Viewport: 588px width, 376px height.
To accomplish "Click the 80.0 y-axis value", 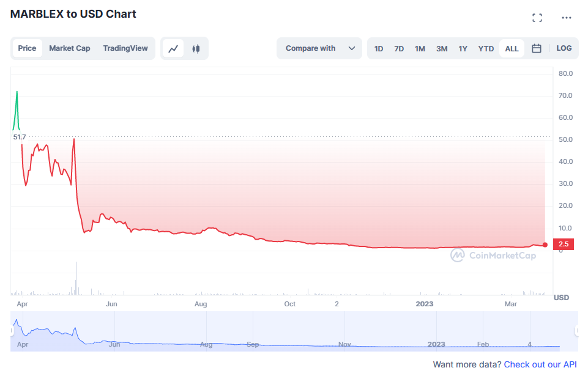I will pyautogui.click(x=565, y=73).
